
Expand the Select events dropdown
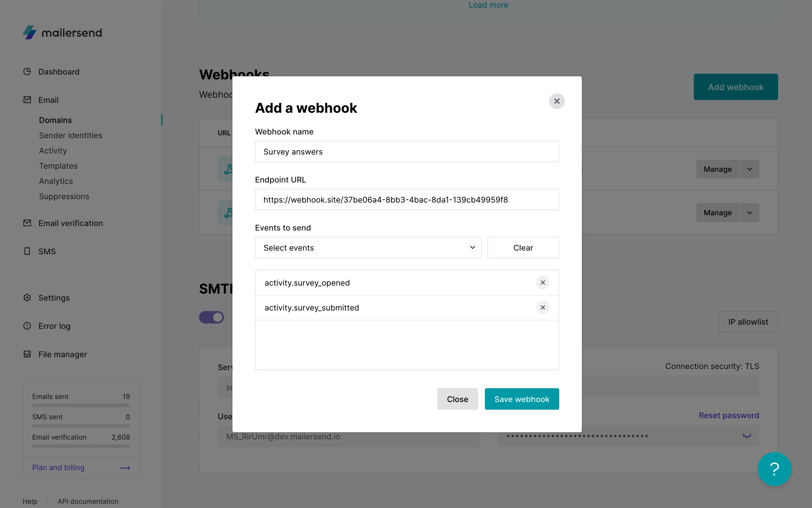368,248
